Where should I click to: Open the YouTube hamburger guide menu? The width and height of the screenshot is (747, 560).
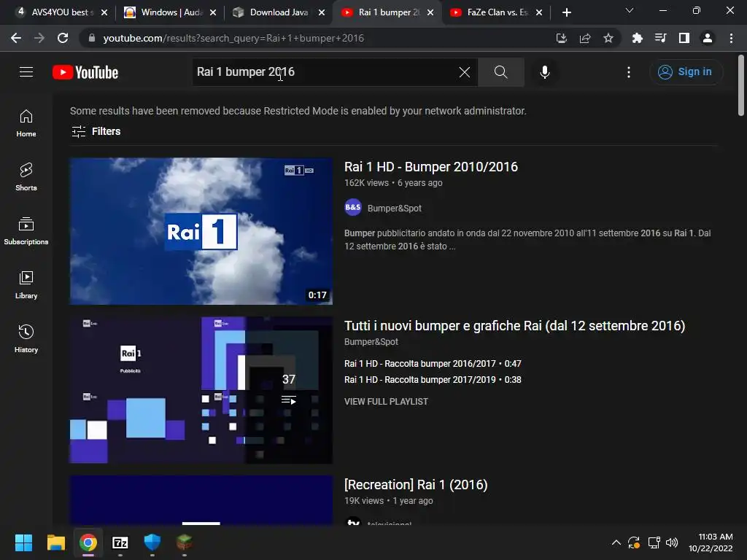tap(26, 72)
